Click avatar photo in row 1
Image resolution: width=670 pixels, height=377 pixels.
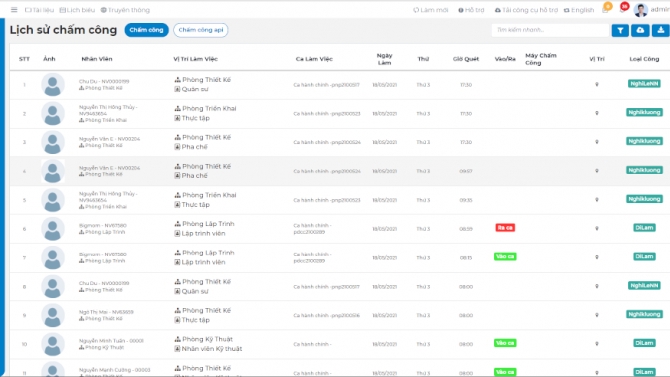coord(53,85)
